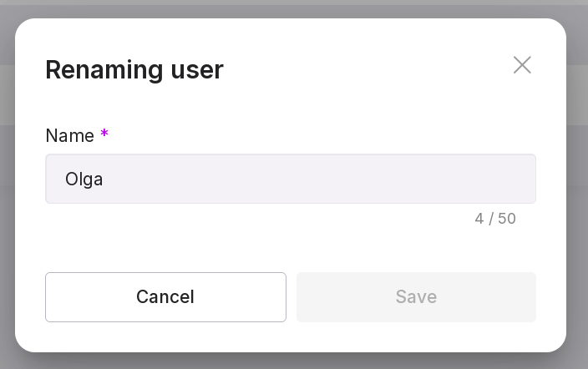Click the text 'Olga' in the field

[x=84, y=179]
